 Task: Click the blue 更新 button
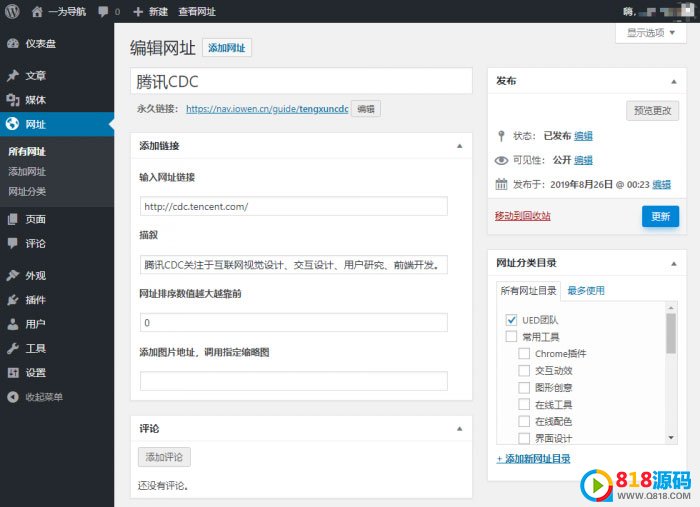[x=660, y=216]
